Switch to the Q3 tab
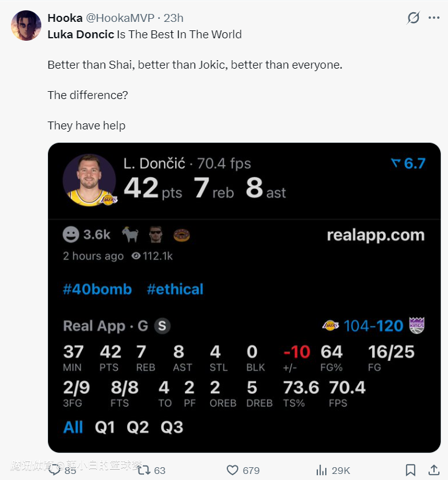The height and width of the screenshot is (480, 448). click(172, 427)
